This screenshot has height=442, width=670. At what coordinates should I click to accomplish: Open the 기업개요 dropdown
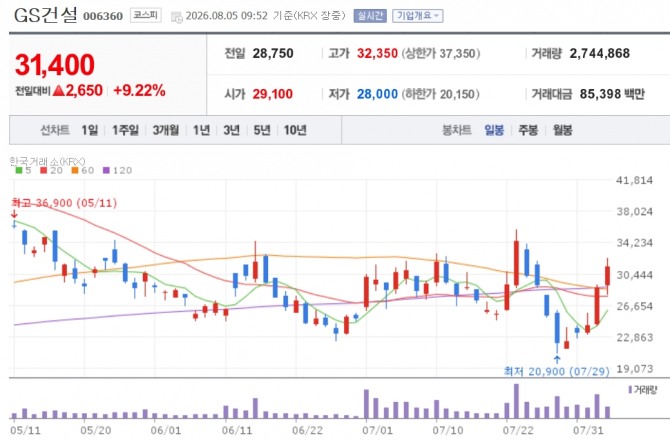pyautogui.click(x=417, y=16)
